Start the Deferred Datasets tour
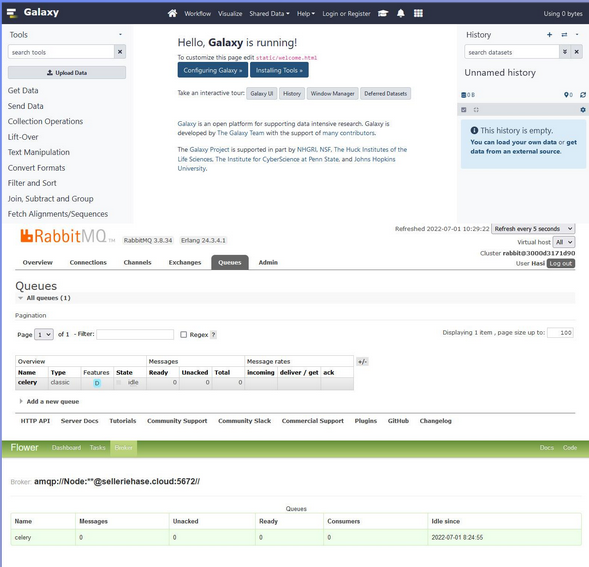 (x=385, y=94)
